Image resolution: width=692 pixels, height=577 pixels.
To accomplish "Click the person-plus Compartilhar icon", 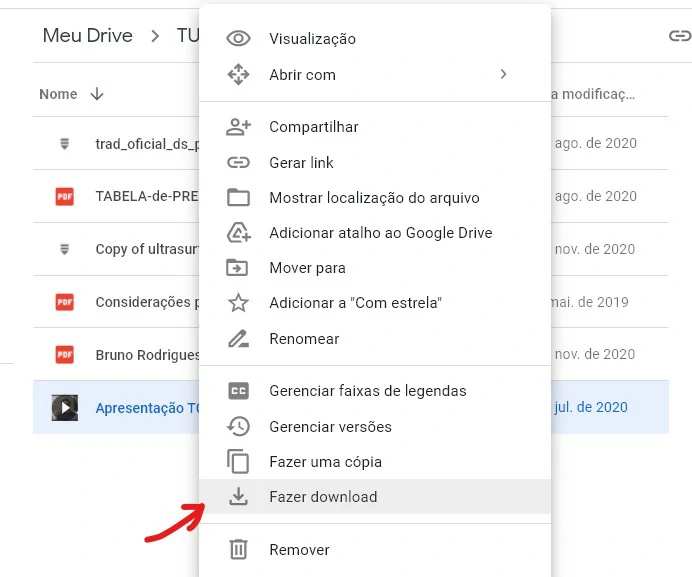I will (x=238, y=127).
